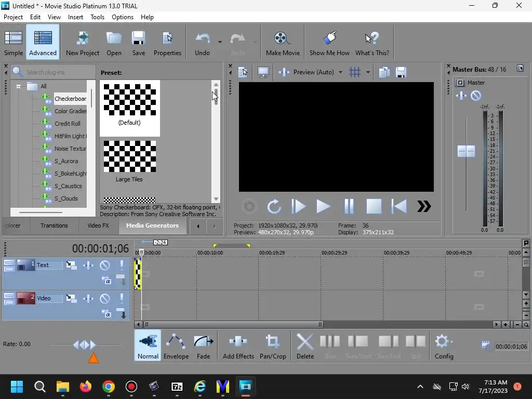The height and width of the screenshot is (399, 532).
Task: Open the Undo history dropdown arrow
Action: [x=220, y=42]
